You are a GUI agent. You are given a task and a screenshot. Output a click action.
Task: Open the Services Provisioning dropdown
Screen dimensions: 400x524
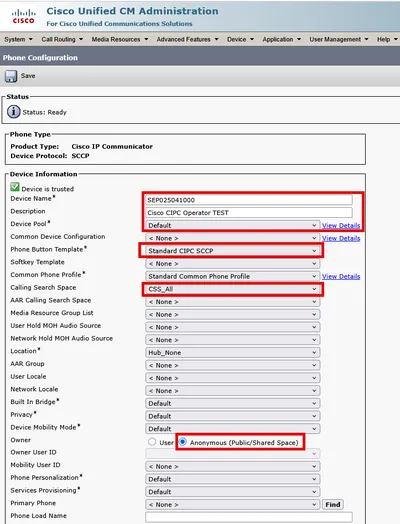233,492
